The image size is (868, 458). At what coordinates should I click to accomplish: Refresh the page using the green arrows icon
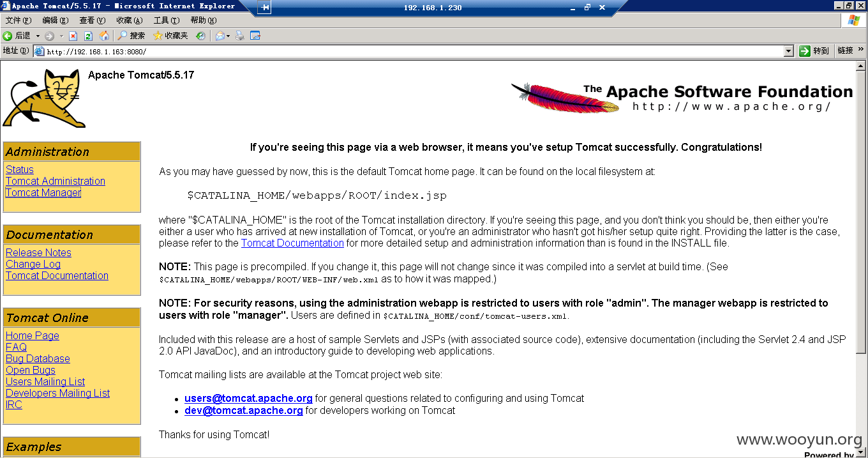coord(88,36)
